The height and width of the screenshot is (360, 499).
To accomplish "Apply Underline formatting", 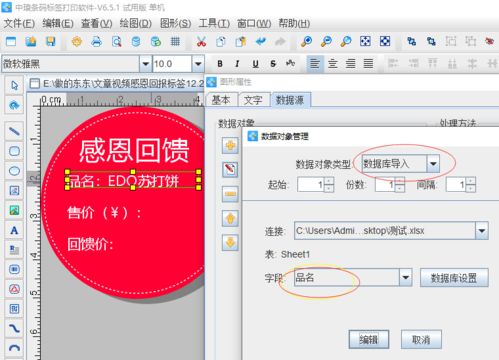I will pos(255,64).
